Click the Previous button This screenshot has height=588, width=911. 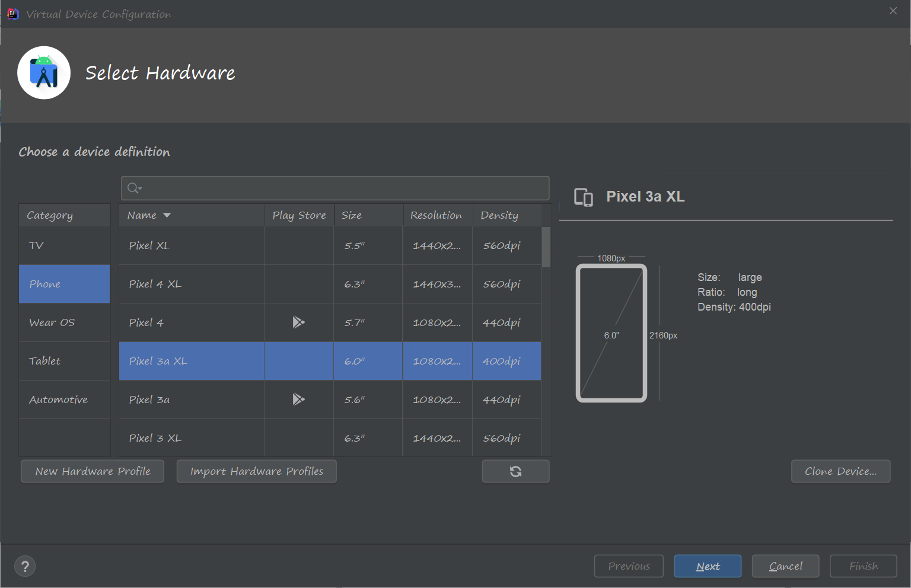tap(629, 566)
